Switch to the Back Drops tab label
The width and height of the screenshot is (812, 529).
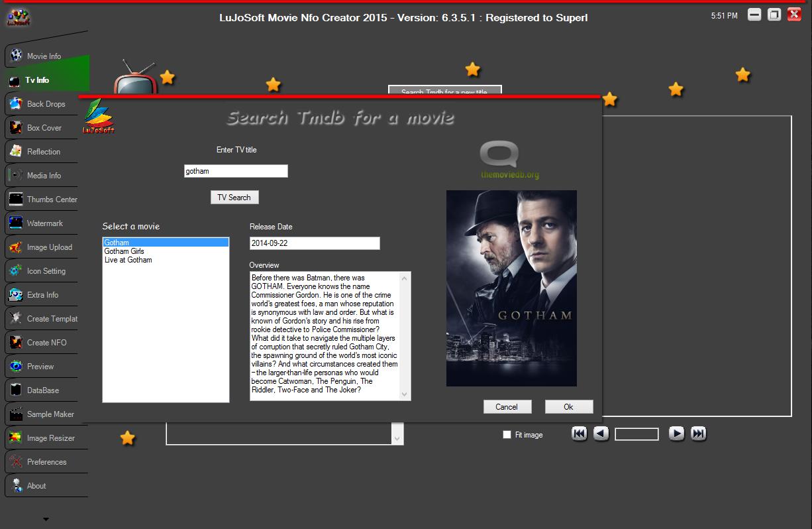(46, 104)
